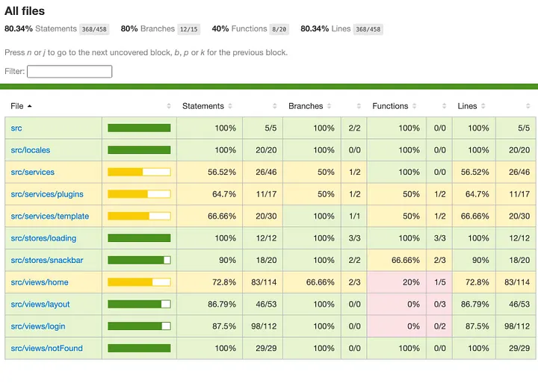The image size is (538, 392).
Task: Select the 72.8% statements cell for home
Action: coord(210,282)
